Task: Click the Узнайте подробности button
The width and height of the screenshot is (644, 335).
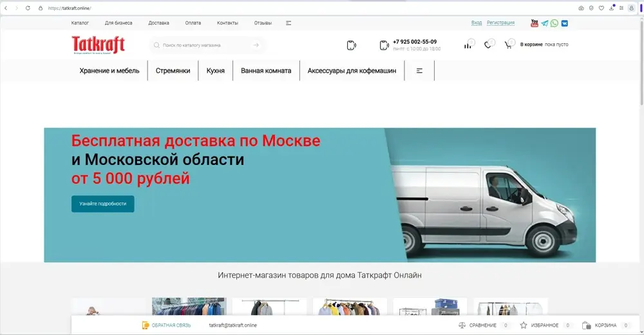Action: click(x=102, y=204)
